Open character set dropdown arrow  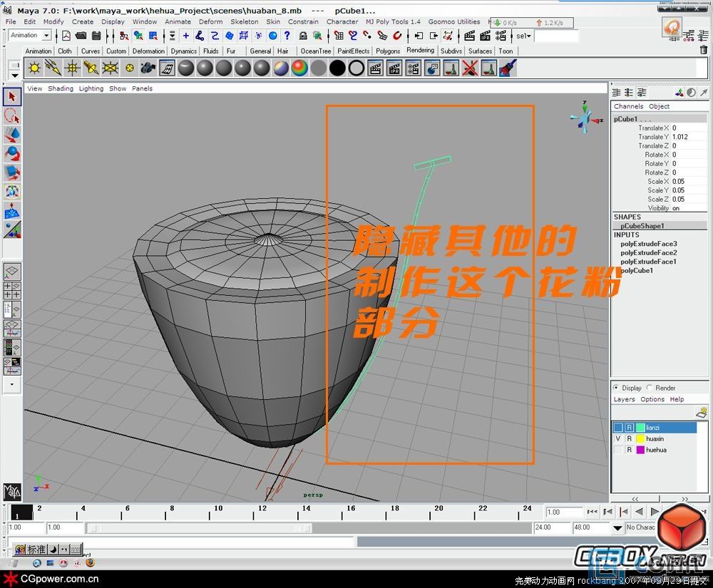(x=617, y=527)
